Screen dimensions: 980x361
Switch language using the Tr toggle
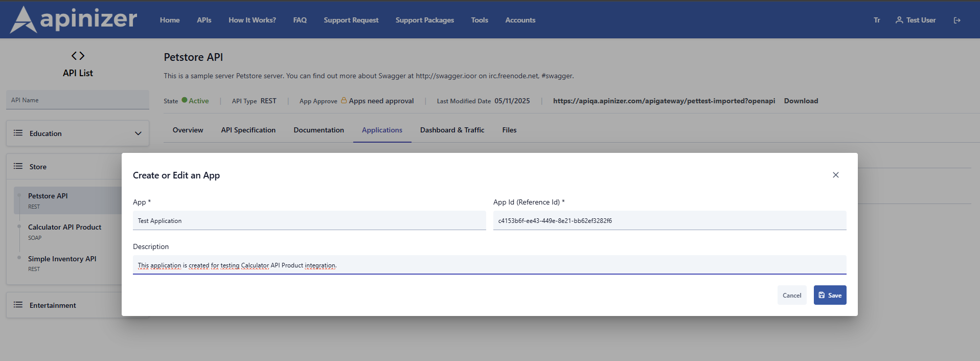pyautogui.click(x=877, y=20)
